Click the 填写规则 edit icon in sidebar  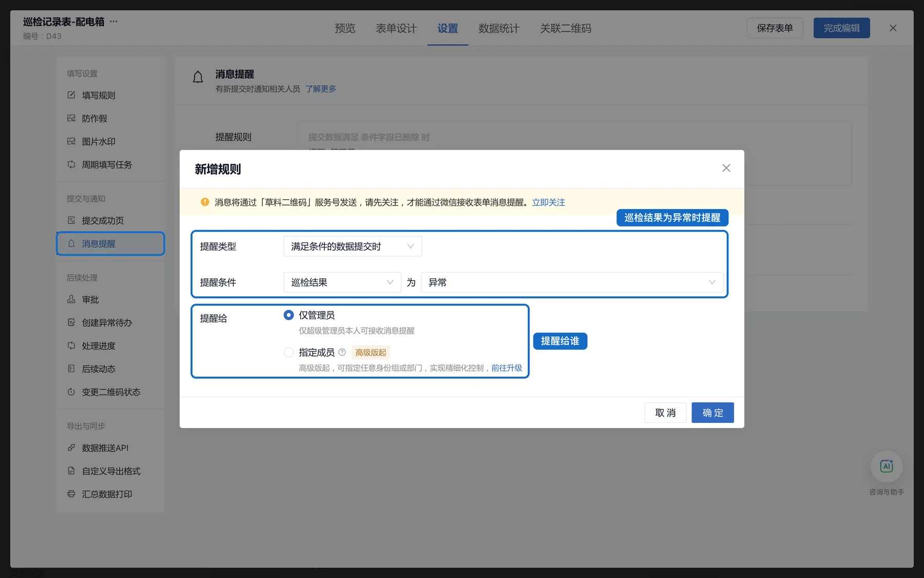pyautogui.click(x=71, y=95)
